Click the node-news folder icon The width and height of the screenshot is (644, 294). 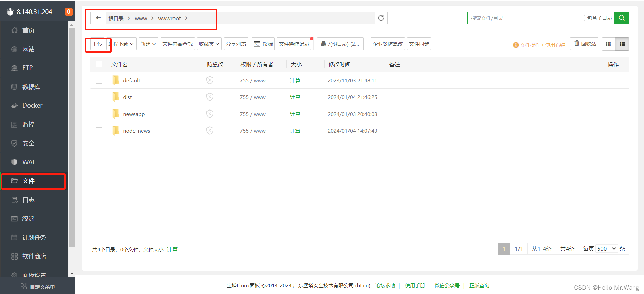point(116,130)
